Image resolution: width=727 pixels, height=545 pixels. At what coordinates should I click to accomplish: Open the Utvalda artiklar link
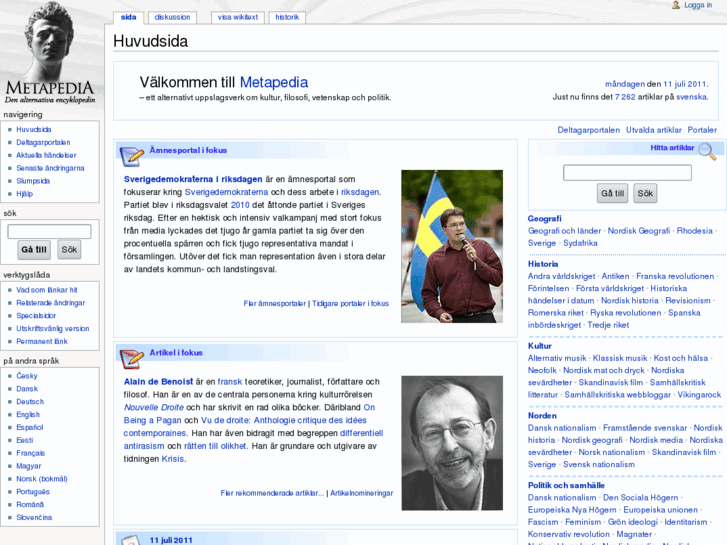point(654,130)
